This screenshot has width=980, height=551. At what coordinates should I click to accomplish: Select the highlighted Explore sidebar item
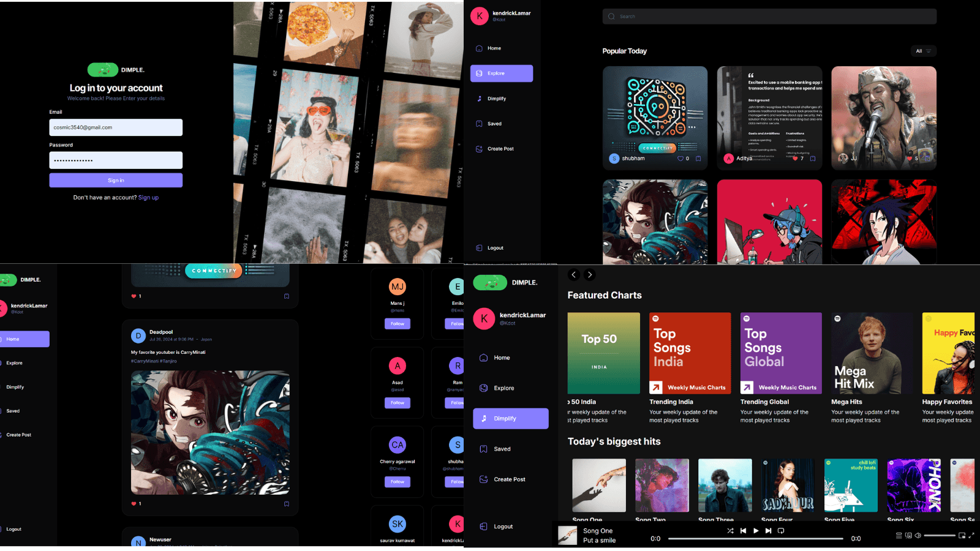tap(502, 73)
